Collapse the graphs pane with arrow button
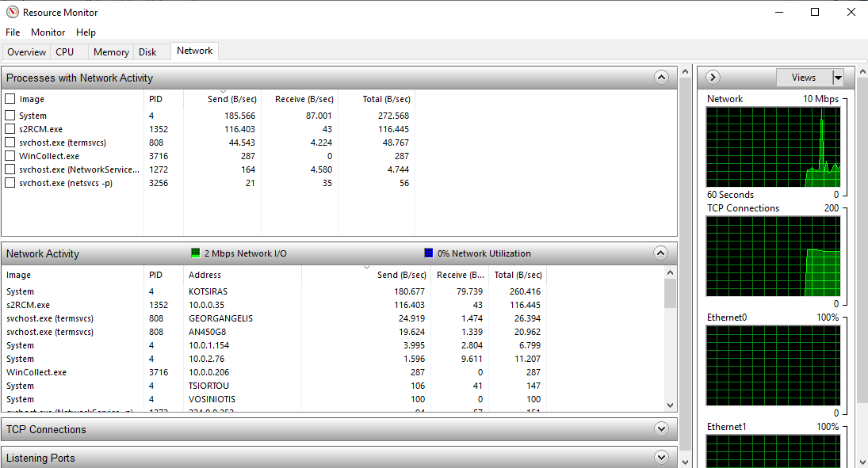 point(713,78)
